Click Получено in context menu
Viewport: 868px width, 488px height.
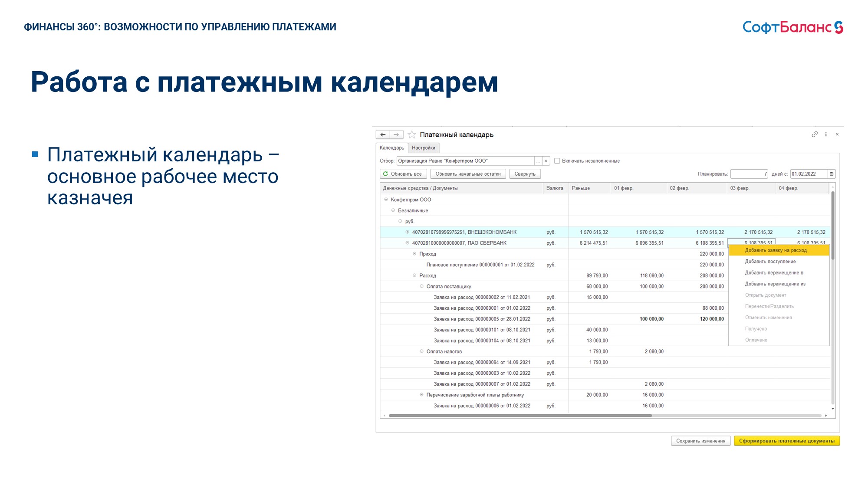point(779,329)
